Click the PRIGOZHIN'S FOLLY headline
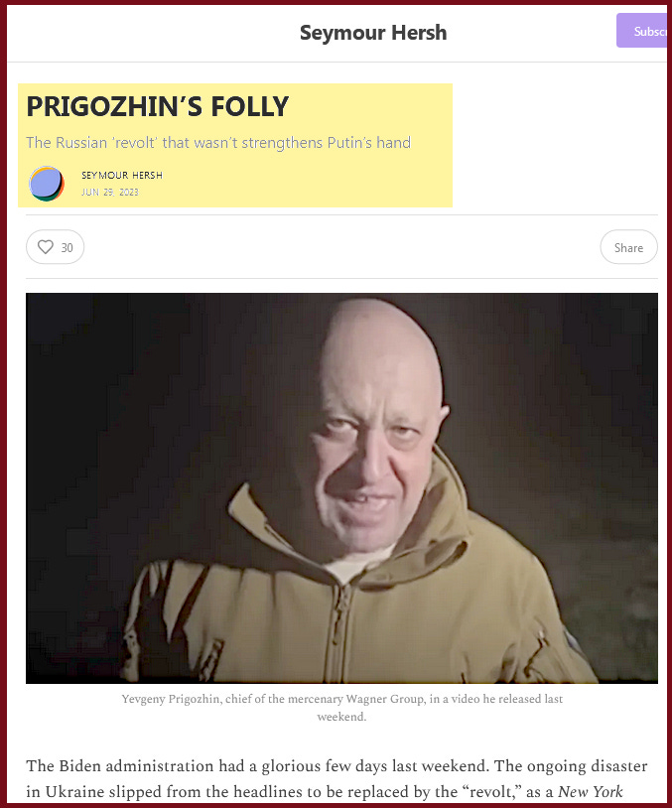This screenshot has width=672, height=808. point(157,106)
